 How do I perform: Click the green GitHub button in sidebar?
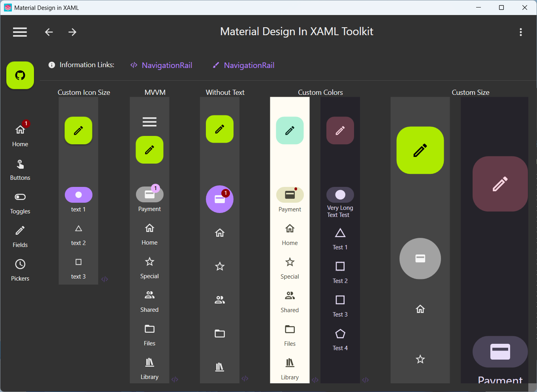[x=20, y=75]
